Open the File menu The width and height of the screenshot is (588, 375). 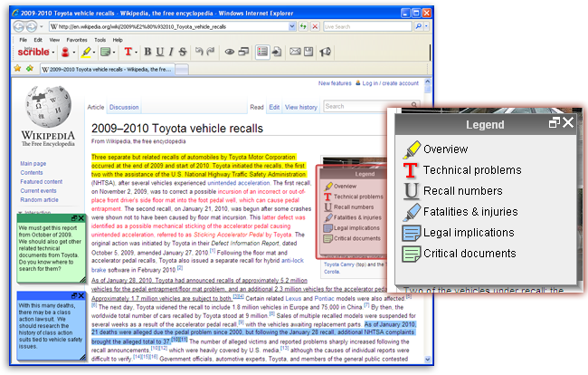23,40
